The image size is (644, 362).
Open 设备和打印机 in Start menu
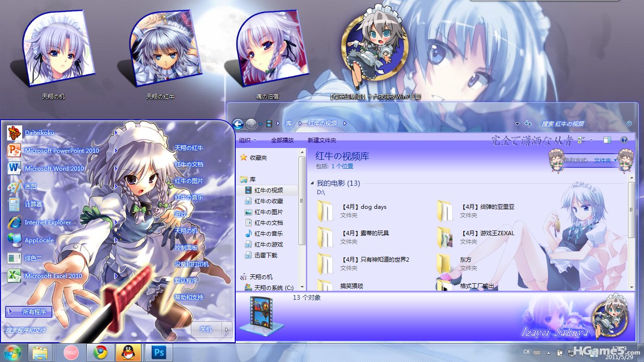tap(191, 264)
